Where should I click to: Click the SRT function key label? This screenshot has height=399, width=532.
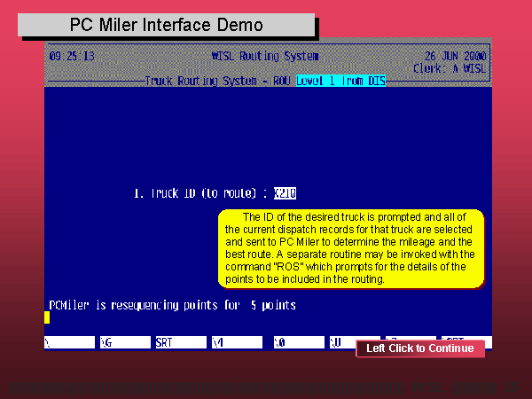181,342
